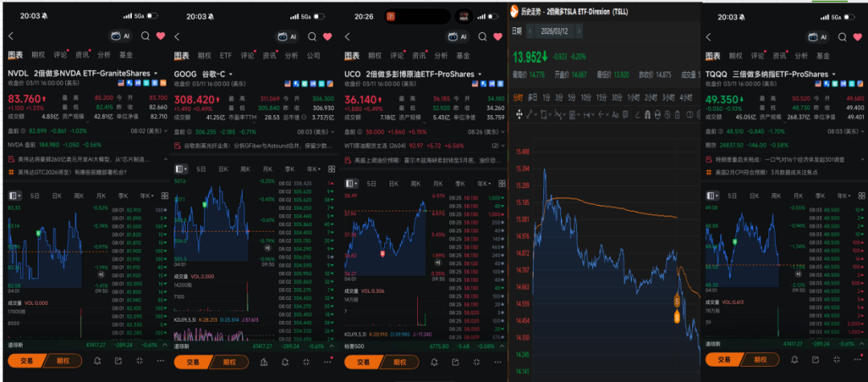Viewport: 868px width, 382px height.
Task: Toggle the heart favorite on the TQQQ panel
Action: (x=858, y=36)
